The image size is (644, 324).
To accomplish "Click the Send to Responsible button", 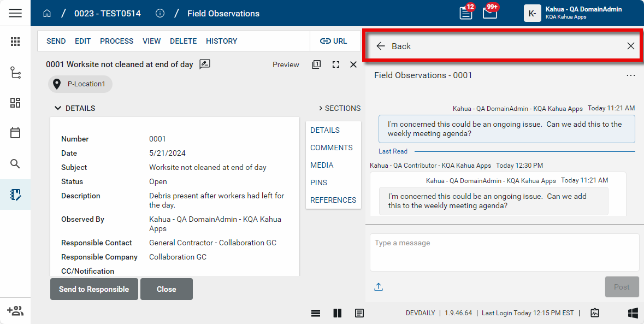I will click(94, 289).
